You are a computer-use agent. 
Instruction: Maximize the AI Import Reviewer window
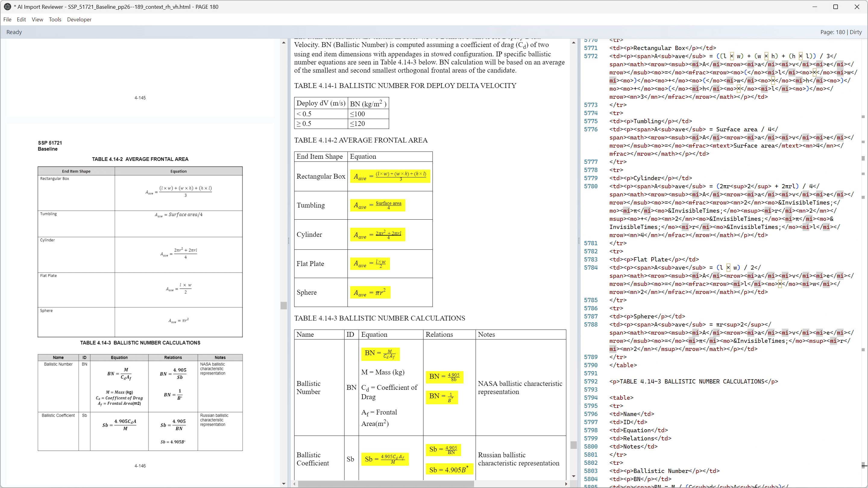[x=836, y=7]
